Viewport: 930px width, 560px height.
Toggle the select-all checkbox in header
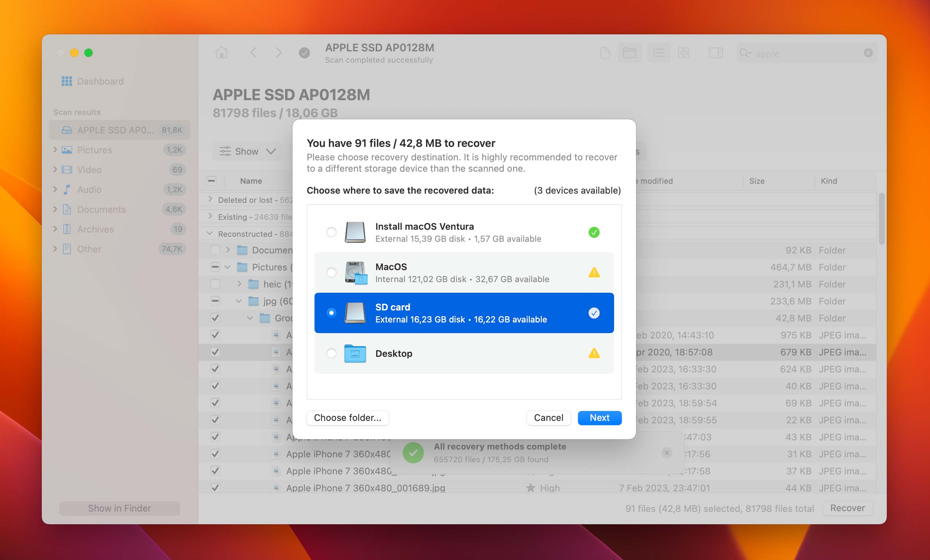211,181
